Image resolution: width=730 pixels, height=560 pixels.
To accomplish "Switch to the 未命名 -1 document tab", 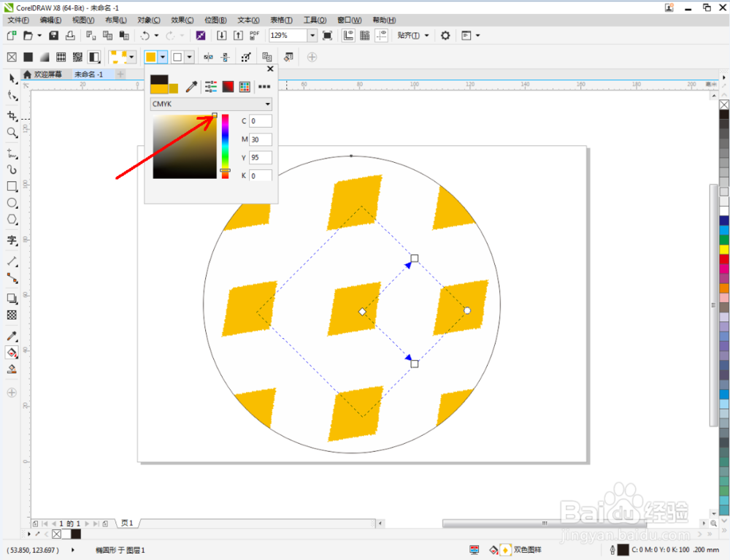I will pos(89,74).
